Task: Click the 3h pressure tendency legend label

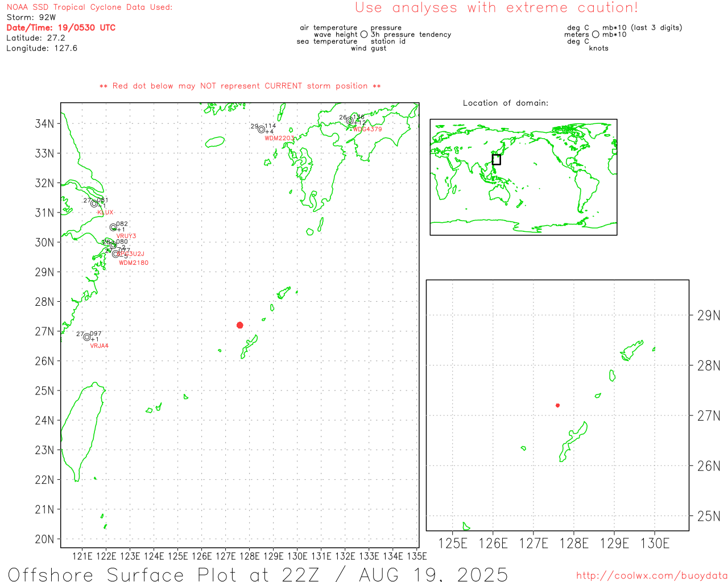Action: pos(411,35)
